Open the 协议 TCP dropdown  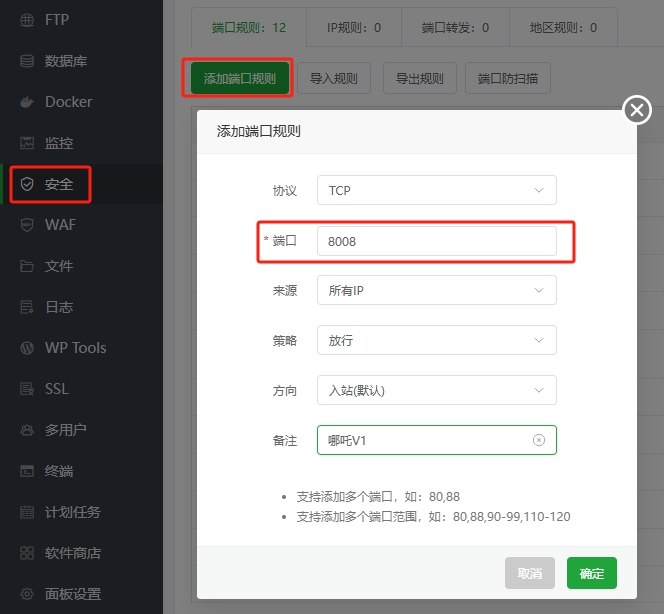[x=437, y=190]
